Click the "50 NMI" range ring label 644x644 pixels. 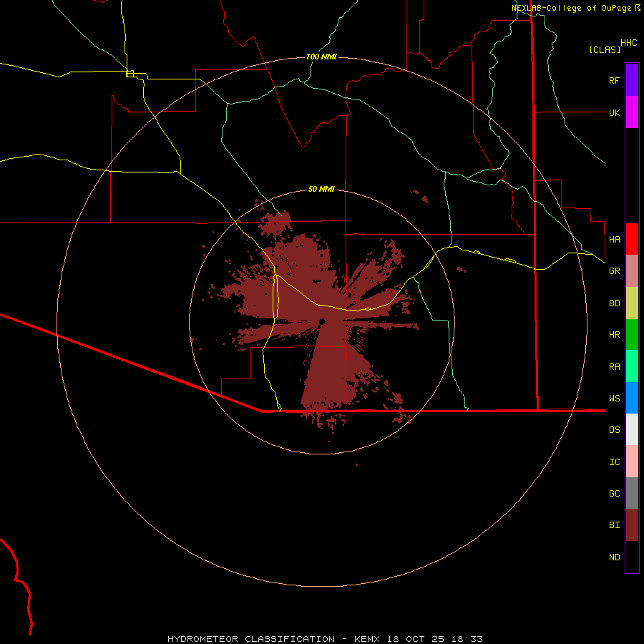point(321,189)
